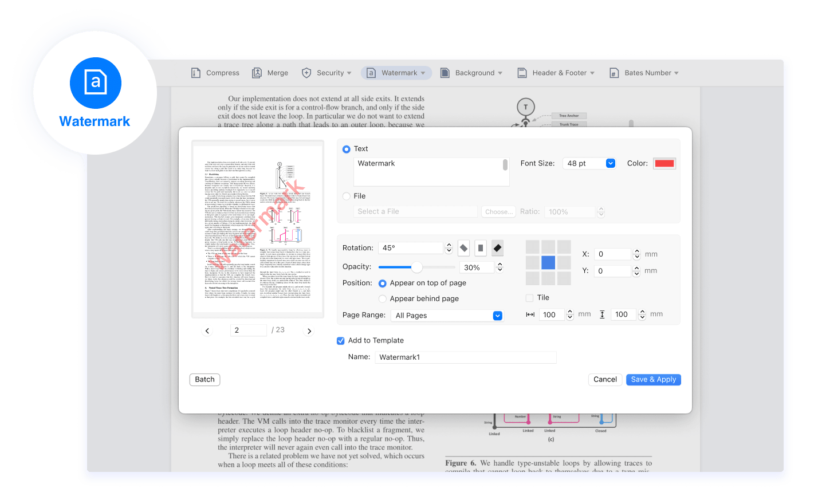Open the Header & Footer menu
Image resolution: width=818 pixels, height=504 pixels.
tap(556, 73)
